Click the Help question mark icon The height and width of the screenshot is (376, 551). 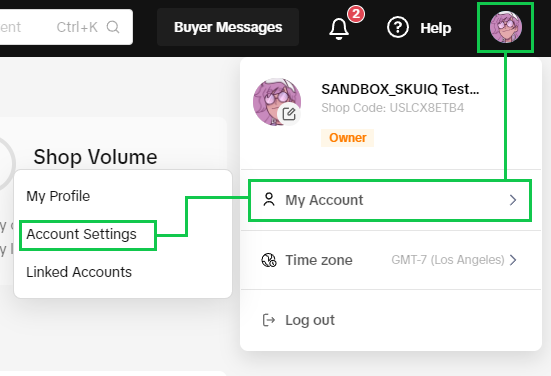pos(397,27)
